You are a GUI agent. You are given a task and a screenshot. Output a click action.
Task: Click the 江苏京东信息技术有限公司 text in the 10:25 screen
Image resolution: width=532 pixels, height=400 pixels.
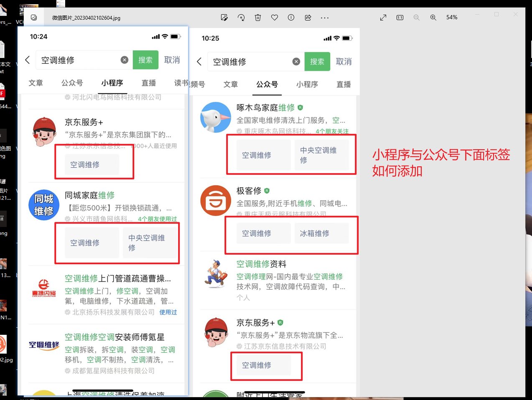click(x=285, y=346)
